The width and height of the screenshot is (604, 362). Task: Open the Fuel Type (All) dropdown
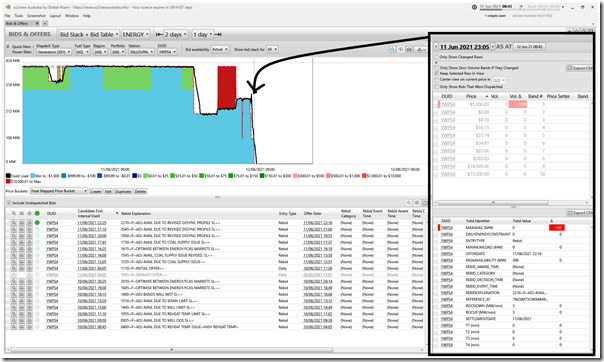point(82,52)
